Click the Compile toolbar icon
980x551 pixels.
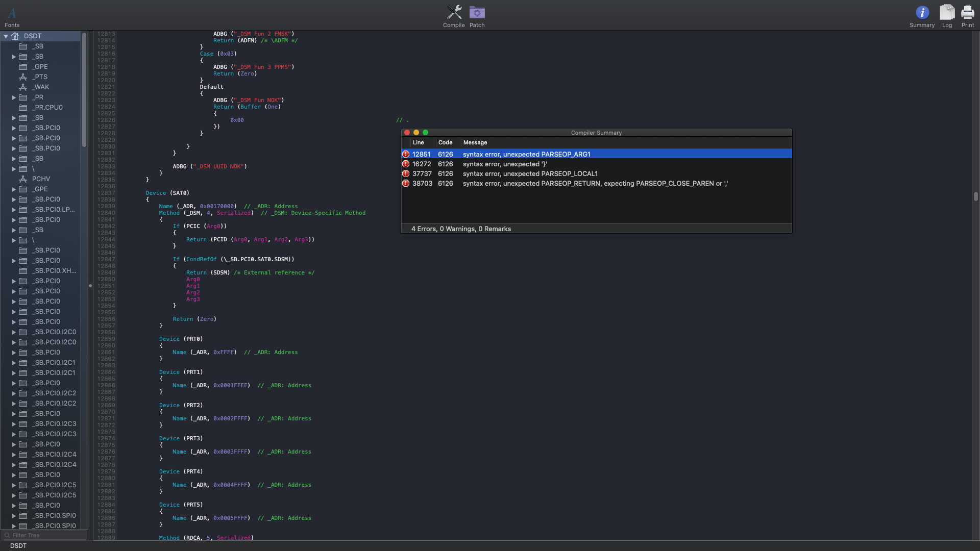[454, 13]
